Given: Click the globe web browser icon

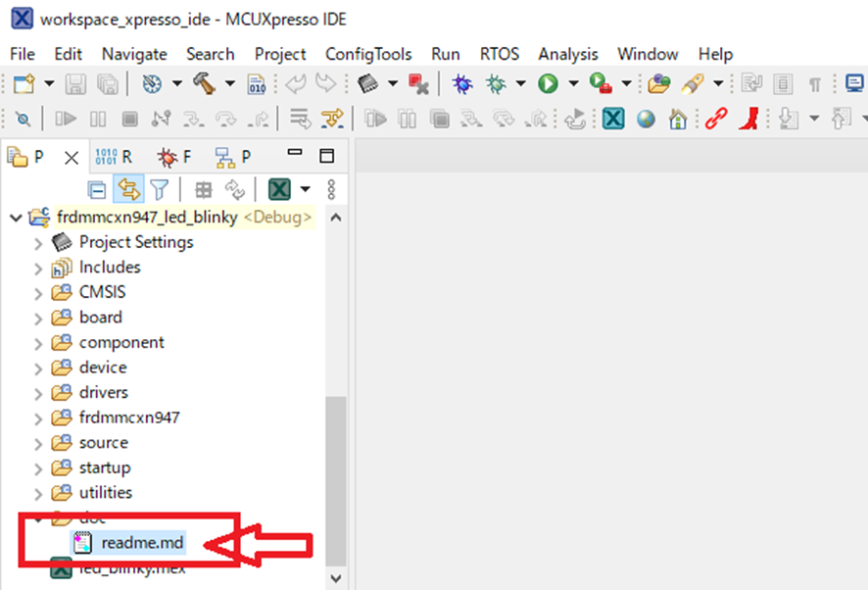Looking at the screenshot, I should [646, 119].
